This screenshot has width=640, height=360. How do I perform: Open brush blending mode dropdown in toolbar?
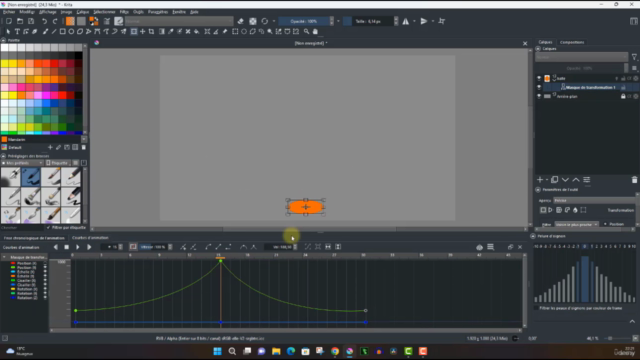(x=179, y=21)
